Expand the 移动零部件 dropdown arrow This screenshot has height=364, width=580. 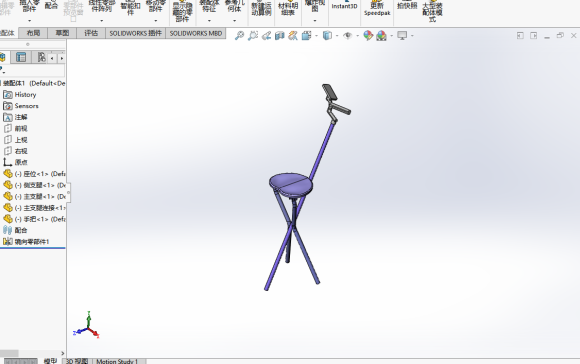tap(156, 21)
